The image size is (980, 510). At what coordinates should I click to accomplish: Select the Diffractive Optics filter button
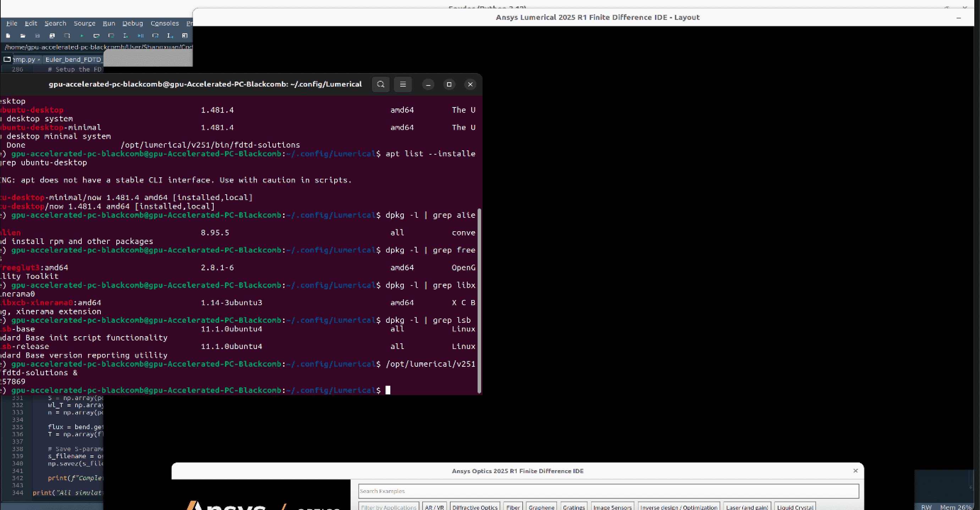point(475,507)
